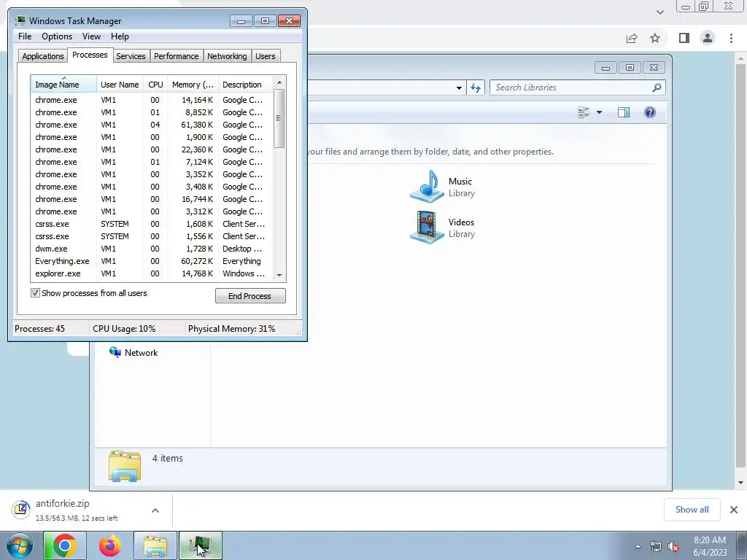Click the network tray icon
The height and width of the screenshot is (560, 747).
click(x=656, y=547)
